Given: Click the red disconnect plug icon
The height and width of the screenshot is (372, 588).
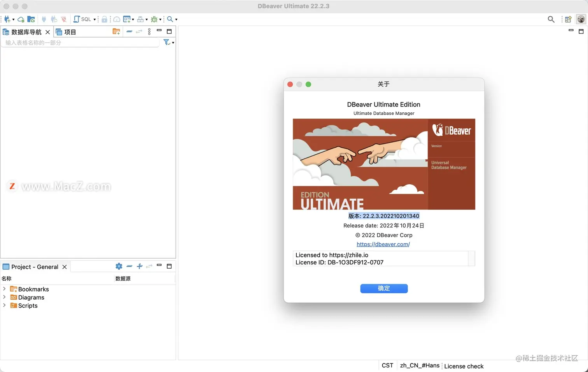Looking at the screenshot, I should point(64,19).
